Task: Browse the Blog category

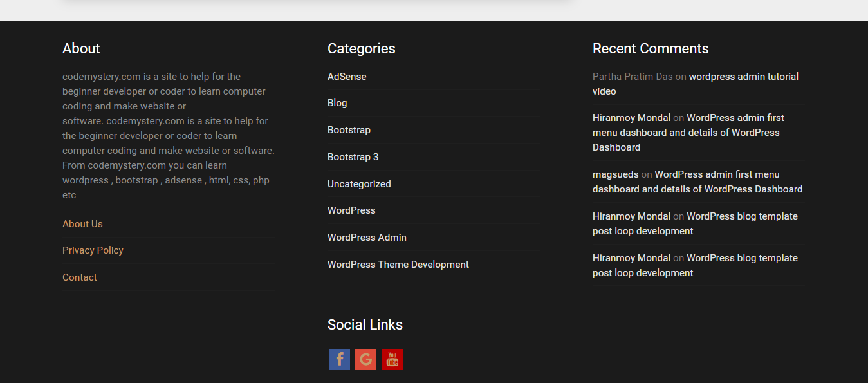Action: pyautogui.click(x=337, y=102)
